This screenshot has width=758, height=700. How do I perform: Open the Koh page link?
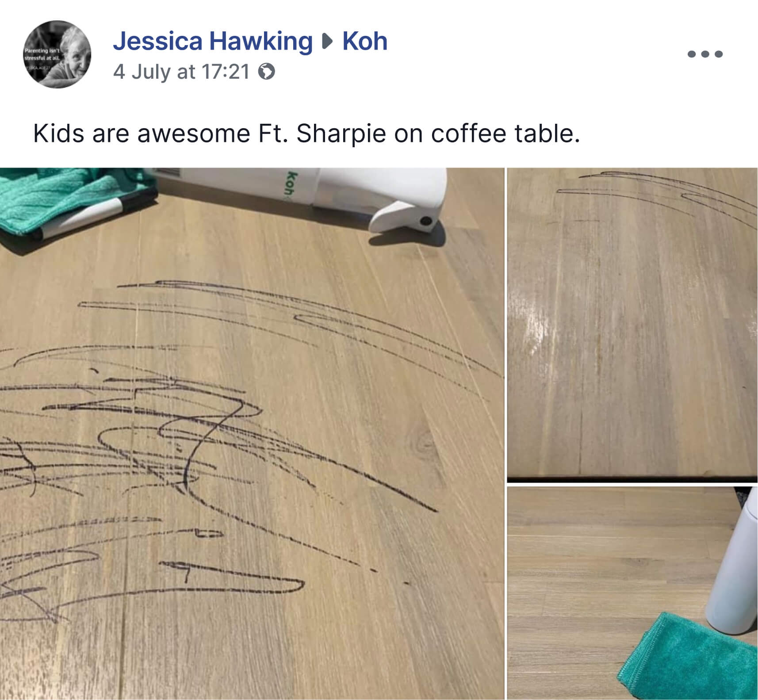[x=365, y=41]
